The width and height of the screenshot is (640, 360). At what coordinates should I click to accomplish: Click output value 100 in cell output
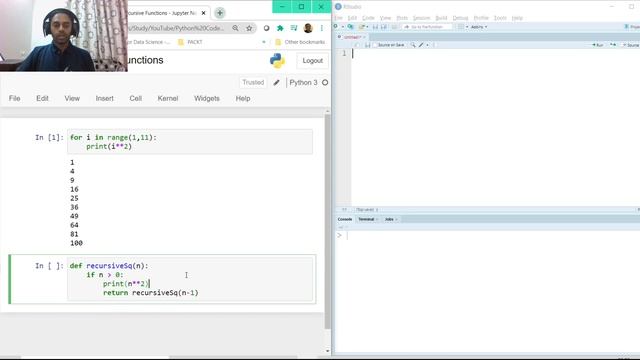76,243
